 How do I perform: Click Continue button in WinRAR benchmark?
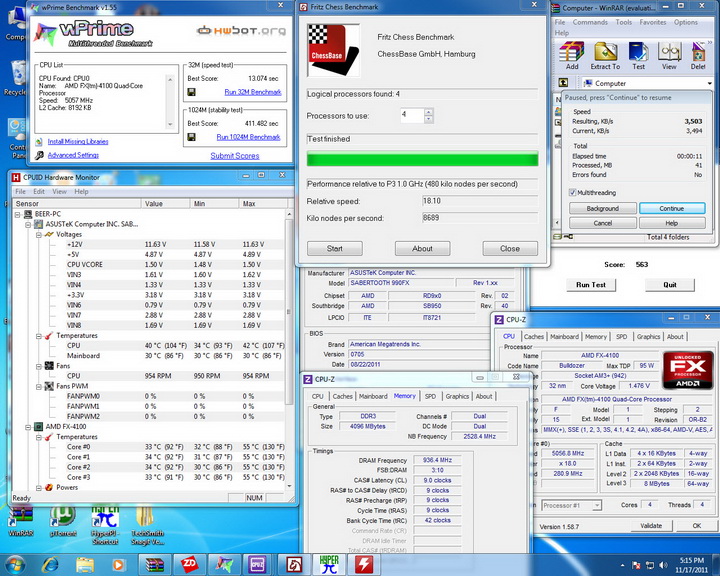pyautogui.click(x=672, y=208)
